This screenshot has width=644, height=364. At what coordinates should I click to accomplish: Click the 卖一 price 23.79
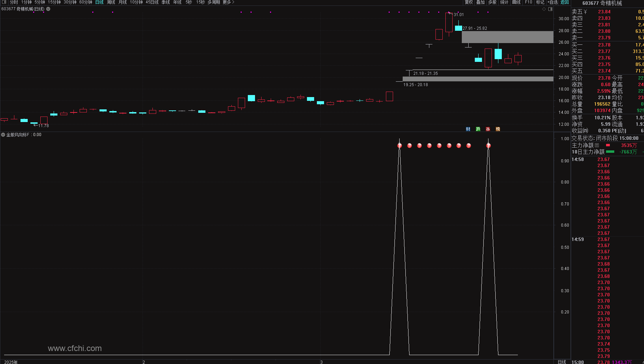[x=604, y=38]
